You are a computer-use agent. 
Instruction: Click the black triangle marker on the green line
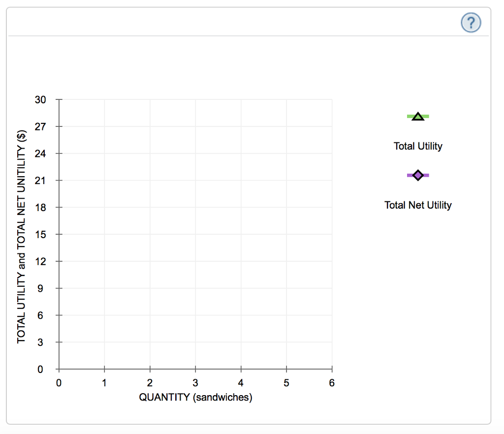[417, 116]
